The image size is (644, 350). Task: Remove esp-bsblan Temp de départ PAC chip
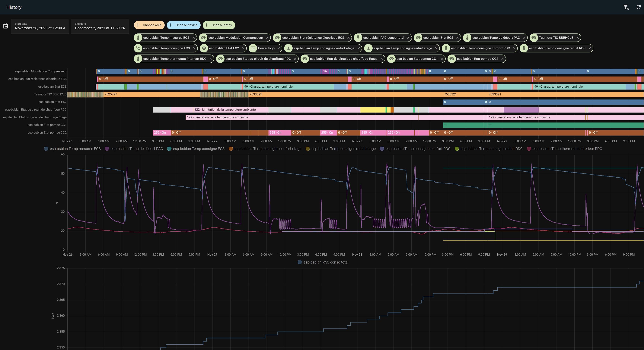[524, 38]
